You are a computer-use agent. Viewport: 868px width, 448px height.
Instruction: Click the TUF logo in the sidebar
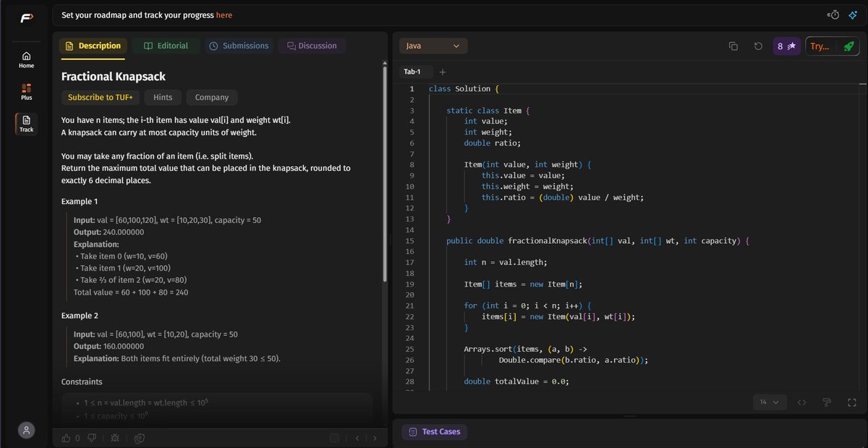click(x=26, y=19)
